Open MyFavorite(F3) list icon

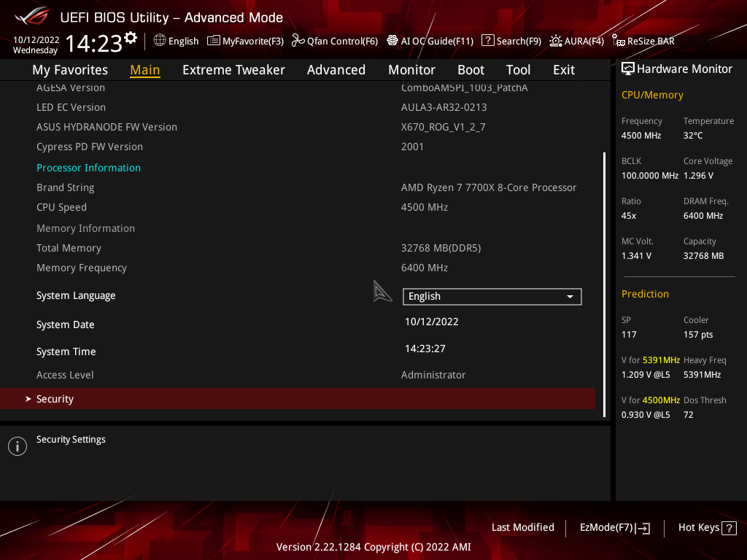pyautogui.click(x=214, y=41)
